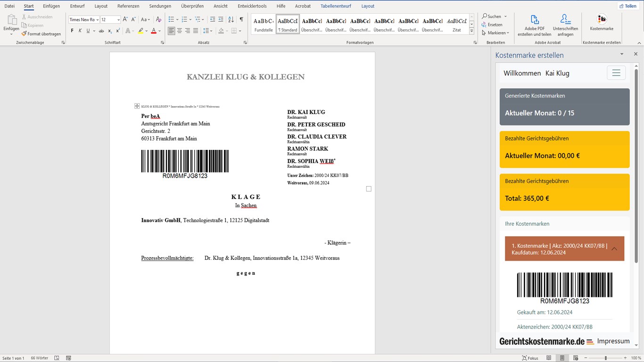
Task: Apply the Fundstelle style
Action: pyautogui.click(x=264, y=24)
